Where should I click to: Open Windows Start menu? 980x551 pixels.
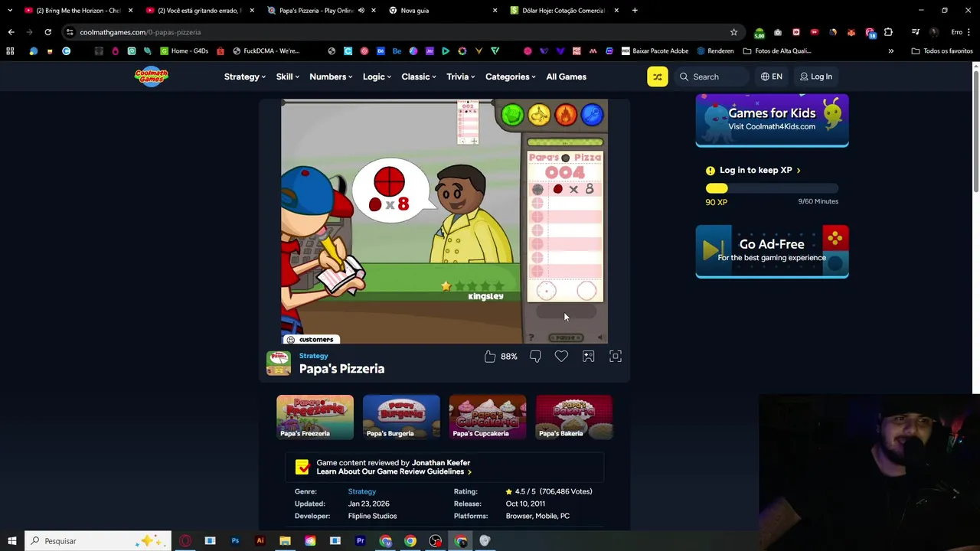(11, 541)
